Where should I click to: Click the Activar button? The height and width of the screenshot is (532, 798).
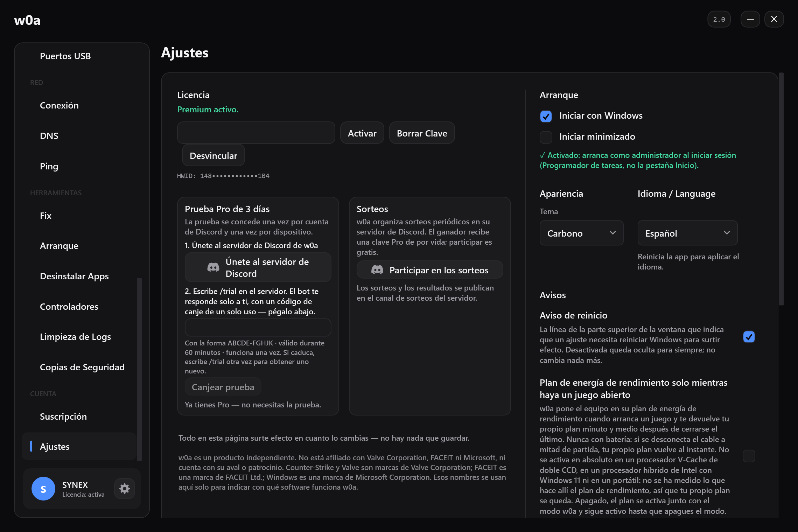[x=362, y=133]
